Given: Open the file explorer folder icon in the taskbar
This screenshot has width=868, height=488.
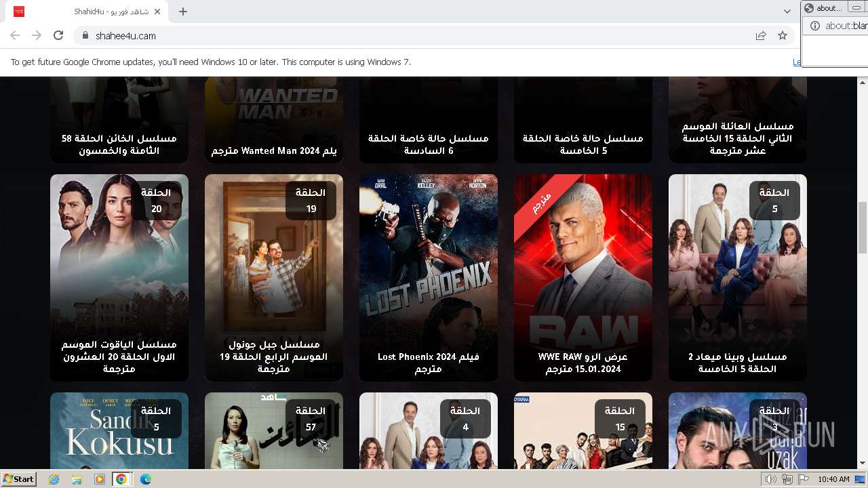Looking at the screenshot, I should point(77,479).
